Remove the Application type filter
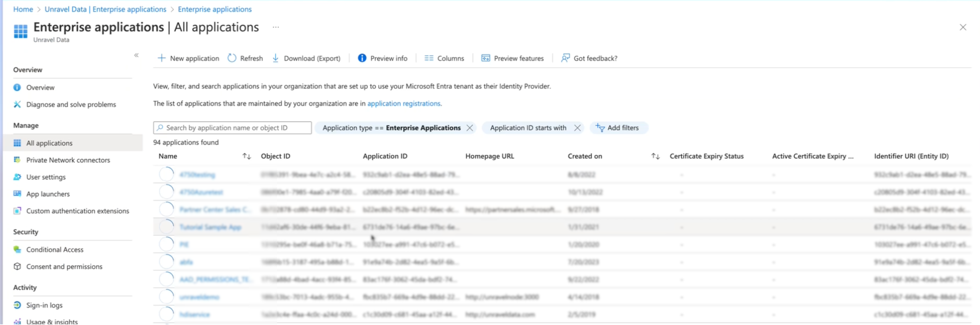The image size is (980, 325). pos(470,128)
